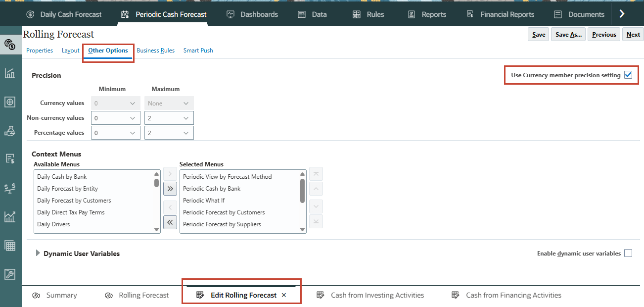This screenshot has width=644, height=307.
Task: Switch to the Data tab
Action: click(312, 14)
